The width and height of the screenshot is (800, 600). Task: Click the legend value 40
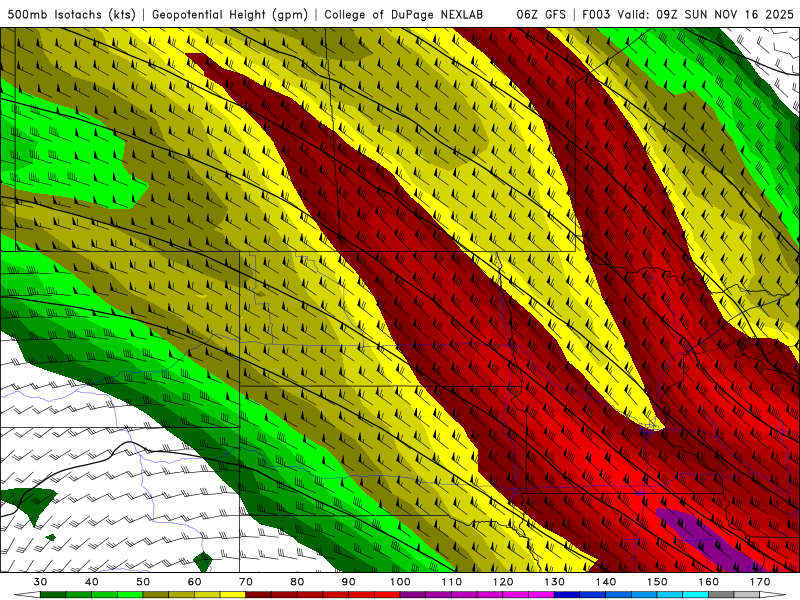tap(92, 582)
